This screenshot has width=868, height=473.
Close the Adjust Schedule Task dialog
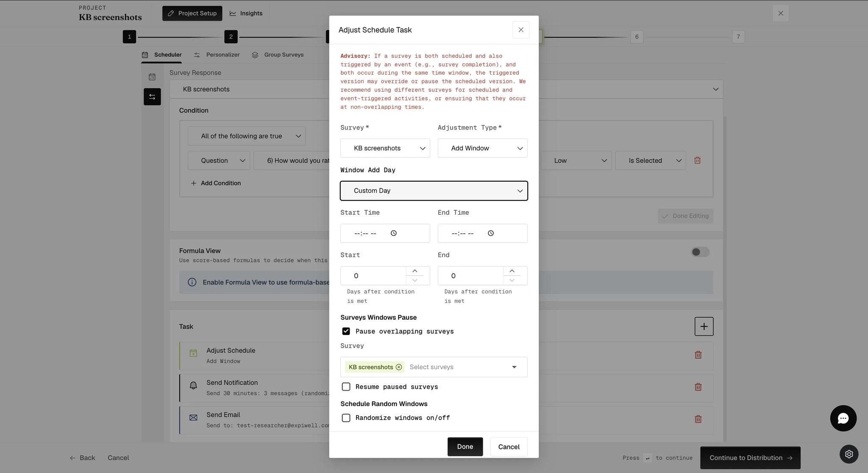click(x=520, y=30)
